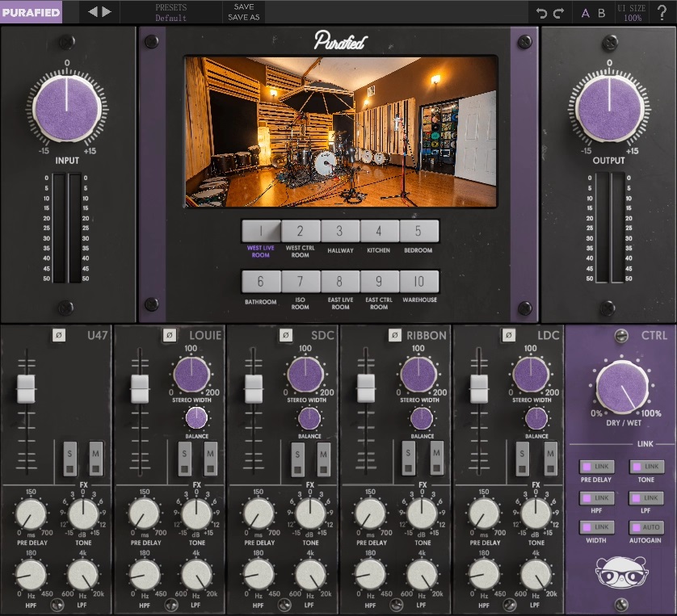
Task: Toggle the PRE DELAY link button
Action: (x=597, y=467)
